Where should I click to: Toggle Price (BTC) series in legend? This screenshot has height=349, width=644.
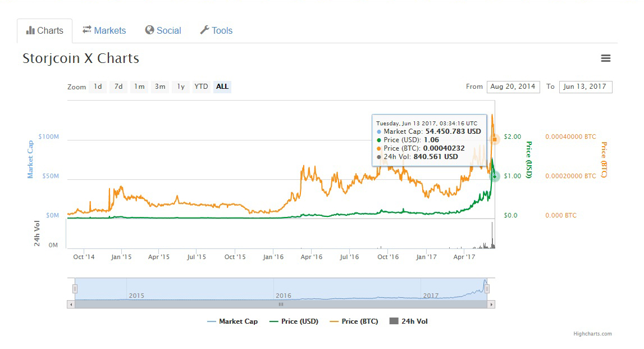pyautogui.click(x=354, y=321)
